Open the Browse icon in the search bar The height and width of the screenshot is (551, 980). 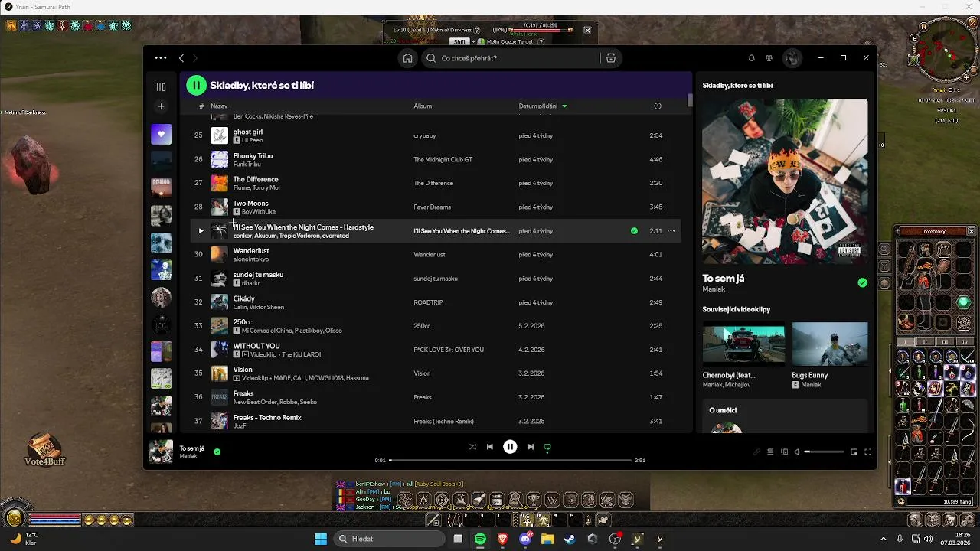(x=610, y=58)
